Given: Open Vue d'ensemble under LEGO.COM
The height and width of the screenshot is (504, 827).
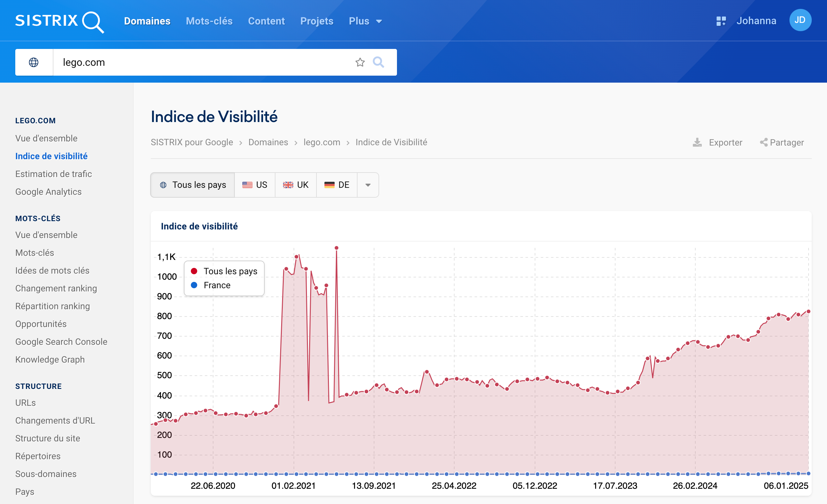Looking at the screenshot, I should tap(46, 139).
